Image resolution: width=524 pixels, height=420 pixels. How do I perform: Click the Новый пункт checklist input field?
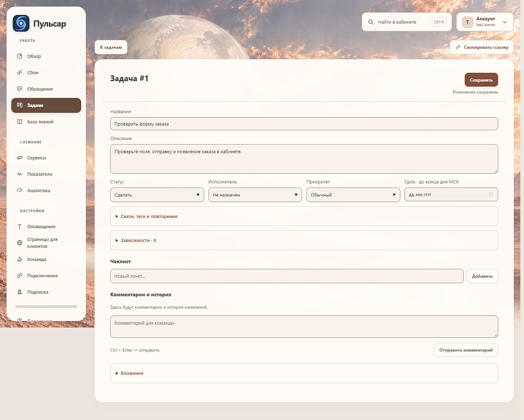[x=286, y=276]
